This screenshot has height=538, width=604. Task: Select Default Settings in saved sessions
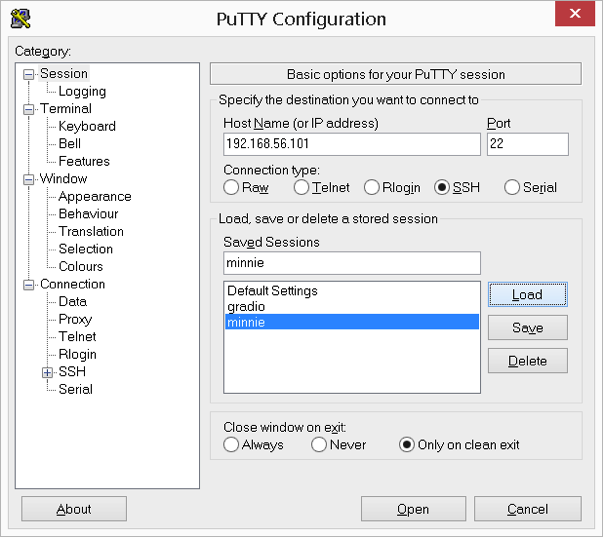(352, 291)
